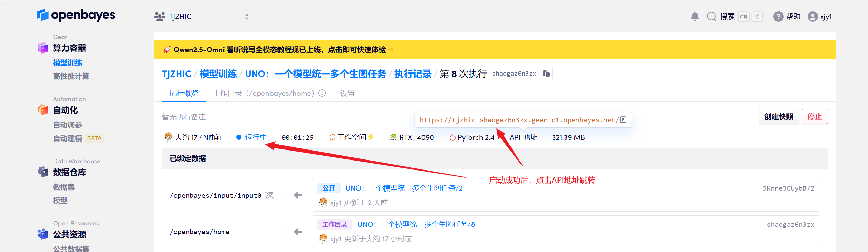Click the 321.39 MB storage value

569,137
